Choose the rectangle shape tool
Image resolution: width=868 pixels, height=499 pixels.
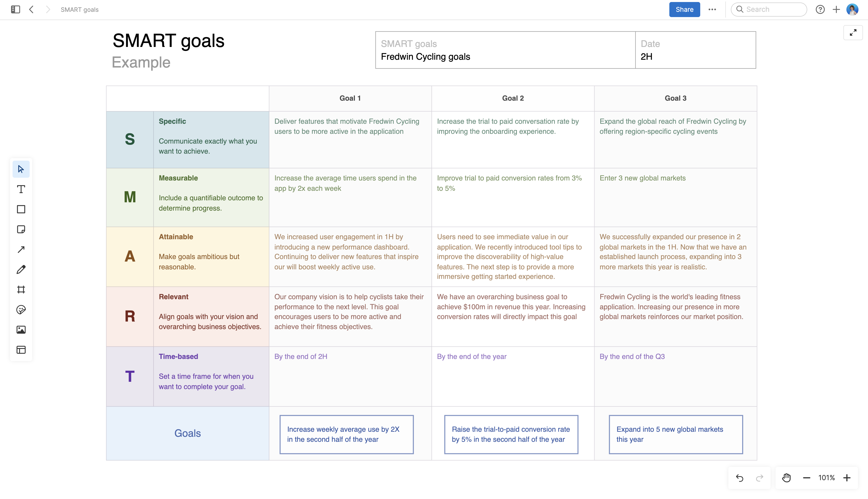(21, 209)
